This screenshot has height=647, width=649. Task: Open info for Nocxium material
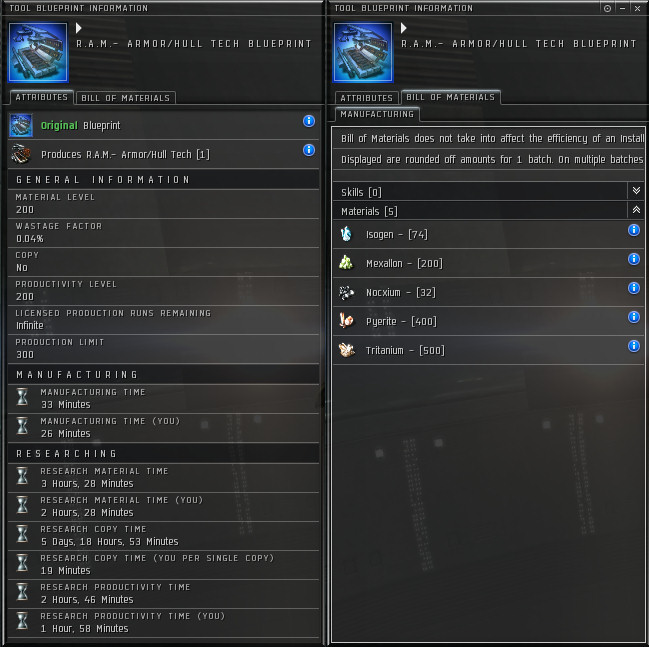(x=634, y=288)
